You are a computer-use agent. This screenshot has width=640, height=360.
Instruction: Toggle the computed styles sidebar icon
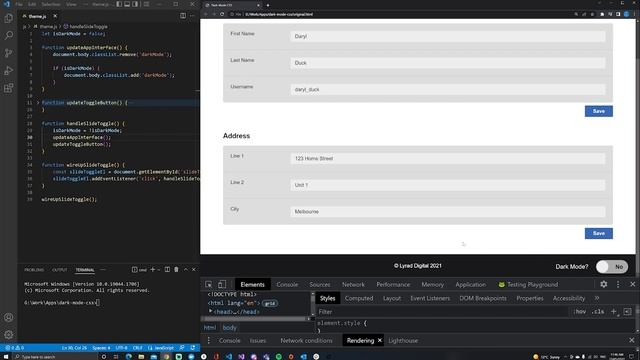[628, 312]
